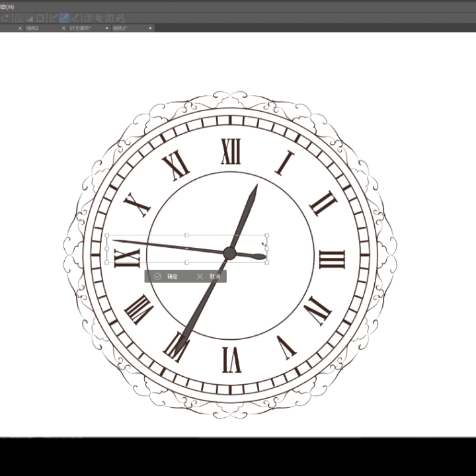Screen dimensions: 476x476
Task: Click the curved arrow icon in the command bar
Action: point(6,18)
